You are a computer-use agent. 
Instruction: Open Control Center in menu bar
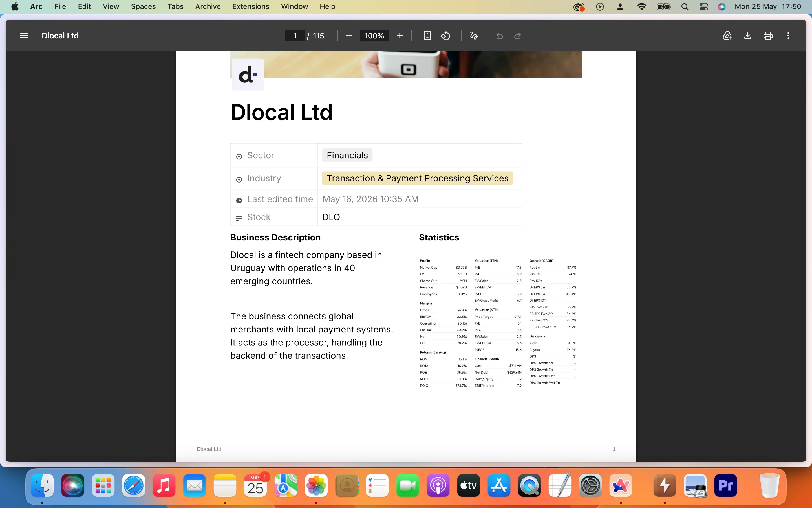click(704, 7)
